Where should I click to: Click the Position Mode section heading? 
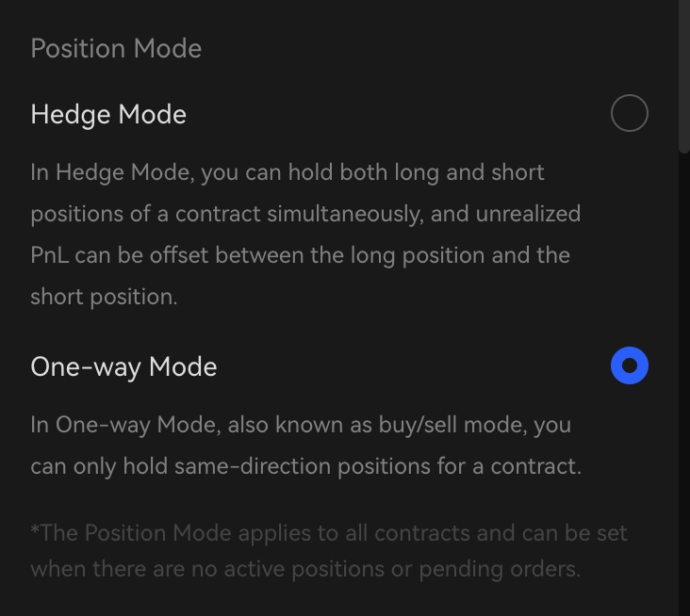point(116,49)
